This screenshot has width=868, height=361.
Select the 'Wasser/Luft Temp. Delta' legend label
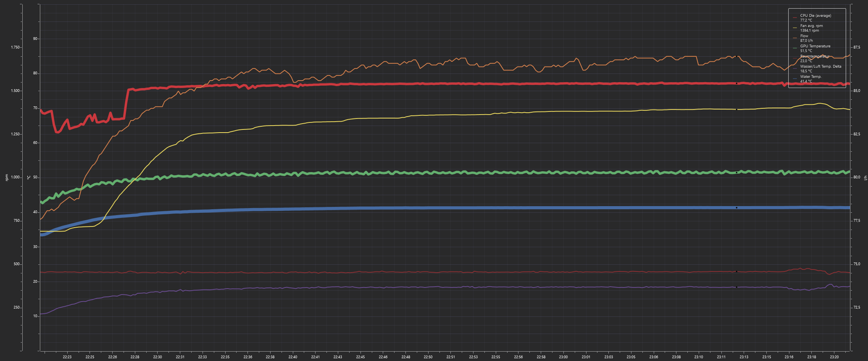tap(821, 66)
